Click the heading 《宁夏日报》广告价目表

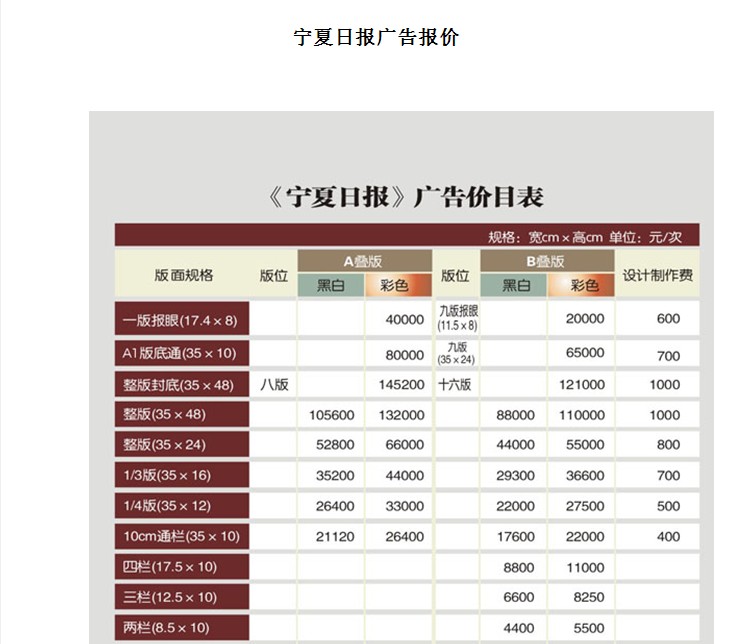point(406,196)
